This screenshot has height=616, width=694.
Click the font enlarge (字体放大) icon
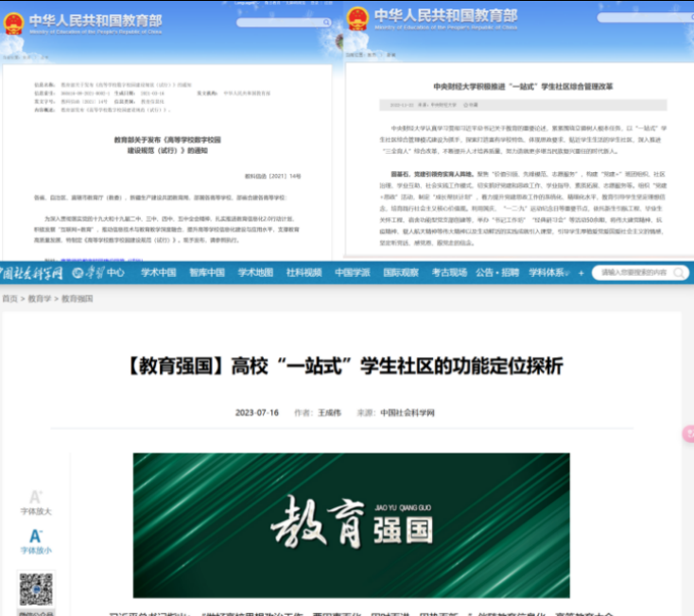35,497
